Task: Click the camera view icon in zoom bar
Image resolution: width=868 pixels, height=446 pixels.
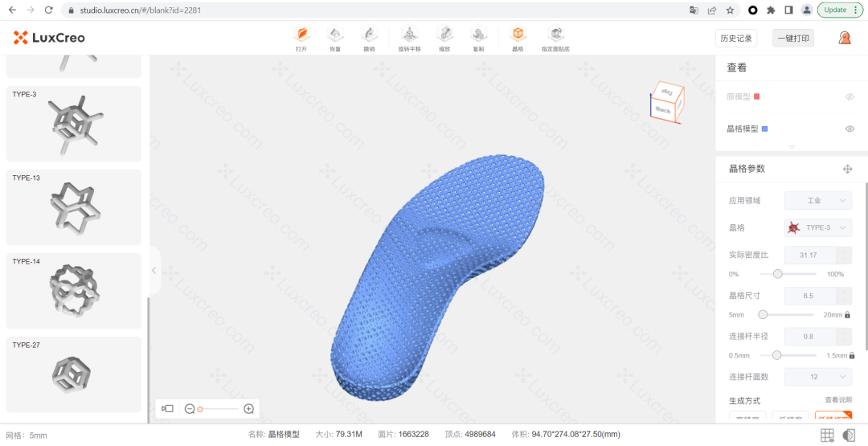Action: pos(168,409)
